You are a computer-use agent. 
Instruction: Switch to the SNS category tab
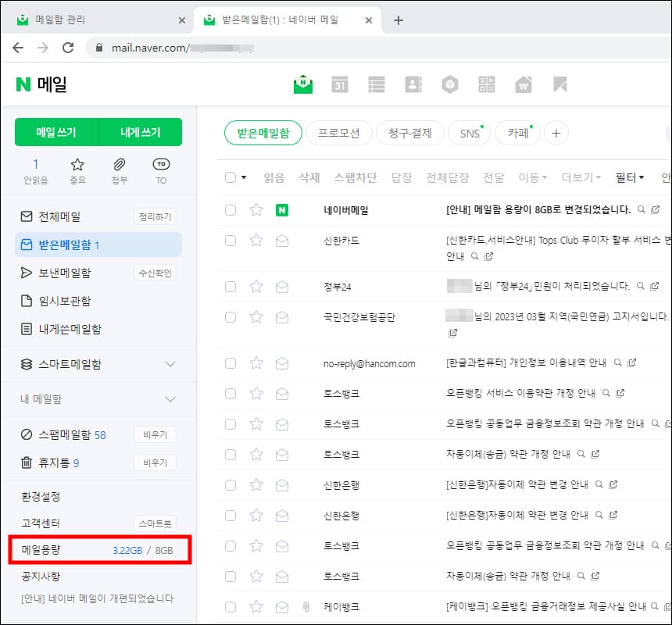[x=470, y=134]
